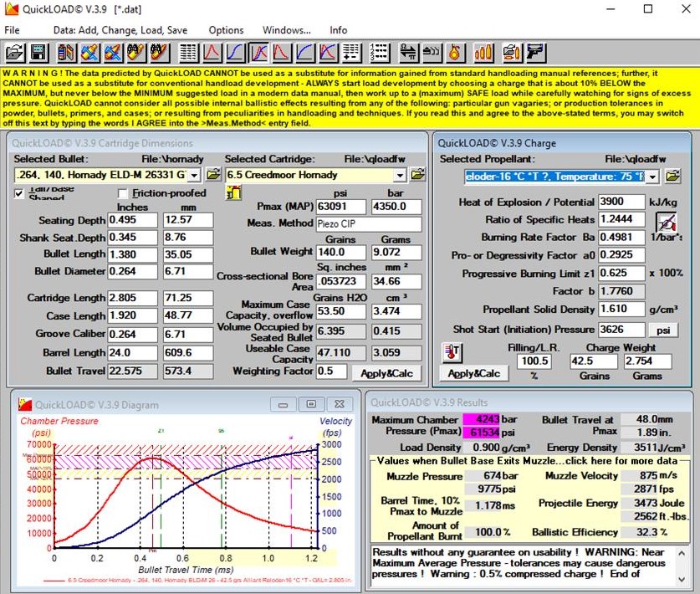
Task: Click the cartridge dimension tool icon below cartridge
Action: (233, 193)
